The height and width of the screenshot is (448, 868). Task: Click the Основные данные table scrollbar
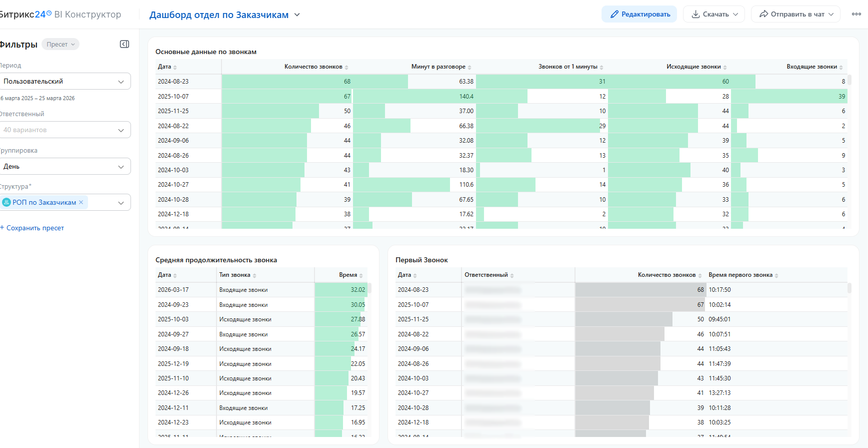pyautogui.click(x=849, y=80)
